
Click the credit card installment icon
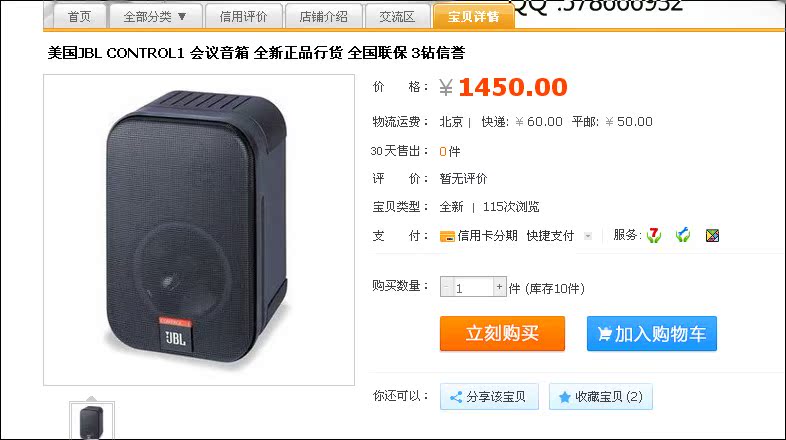[x=447, y=236]
